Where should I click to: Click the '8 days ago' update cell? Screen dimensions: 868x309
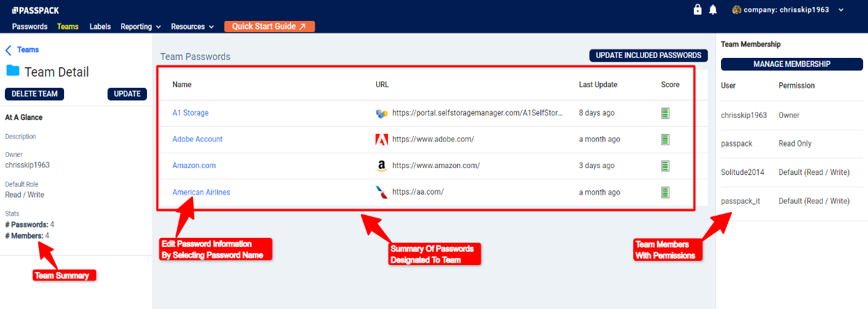click(x=596, y=113)
